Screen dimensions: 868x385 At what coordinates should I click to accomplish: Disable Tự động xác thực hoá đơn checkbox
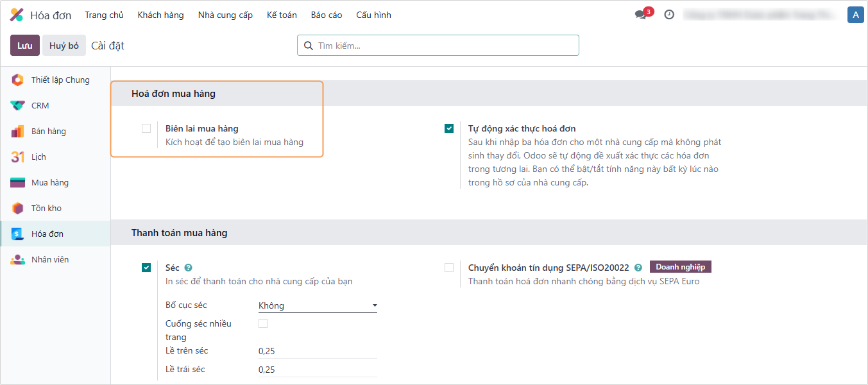(x=449, y=128)
